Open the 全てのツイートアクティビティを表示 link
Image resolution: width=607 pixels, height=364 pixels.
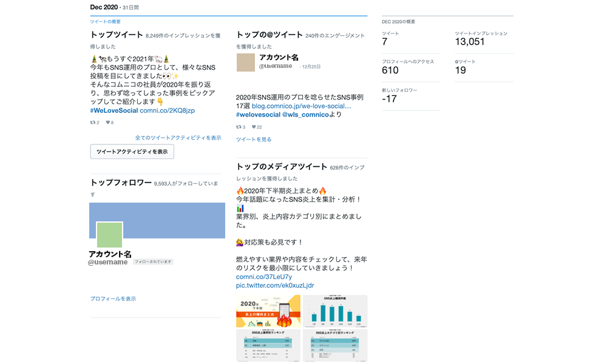[x=178, y=138]
